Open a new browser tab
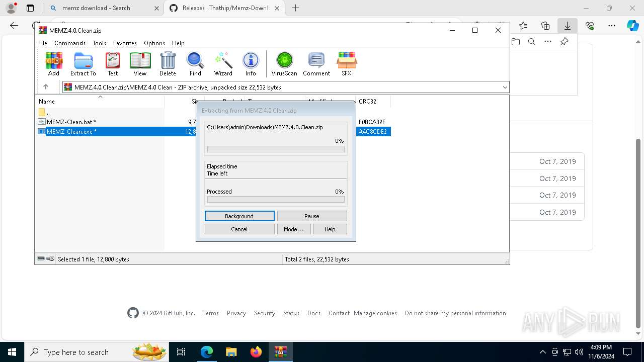 tap(296, 8)
